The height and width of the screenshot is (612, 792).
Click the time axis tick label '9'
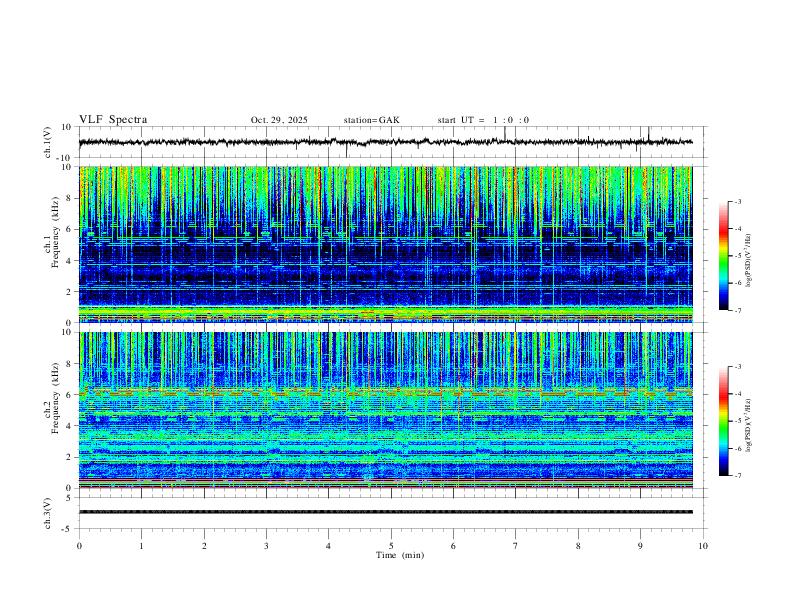(x=640, y=546)
